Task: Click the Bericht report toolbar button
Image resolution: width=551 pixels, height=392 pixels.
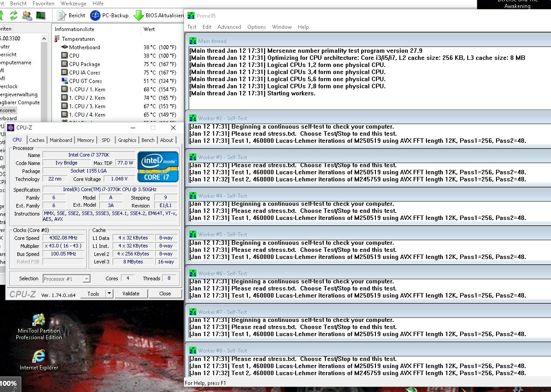Action: (x=71, y=16)
